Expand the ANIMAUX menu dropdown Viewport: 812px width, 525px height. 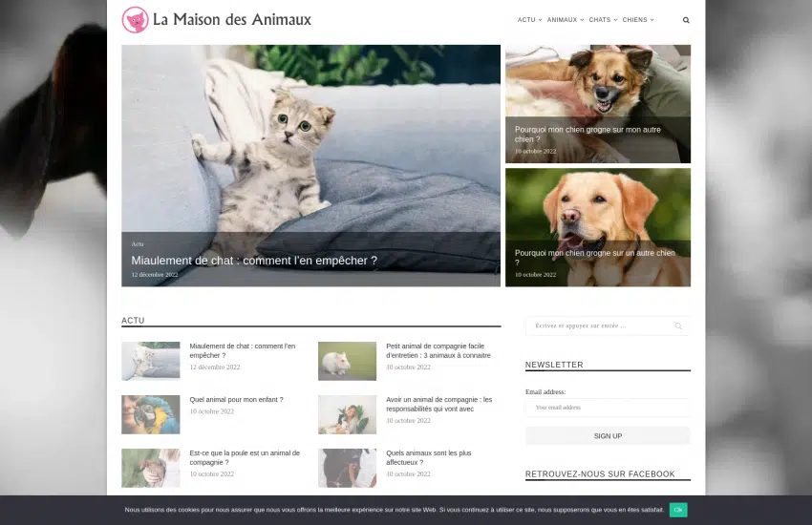(565, 20)
